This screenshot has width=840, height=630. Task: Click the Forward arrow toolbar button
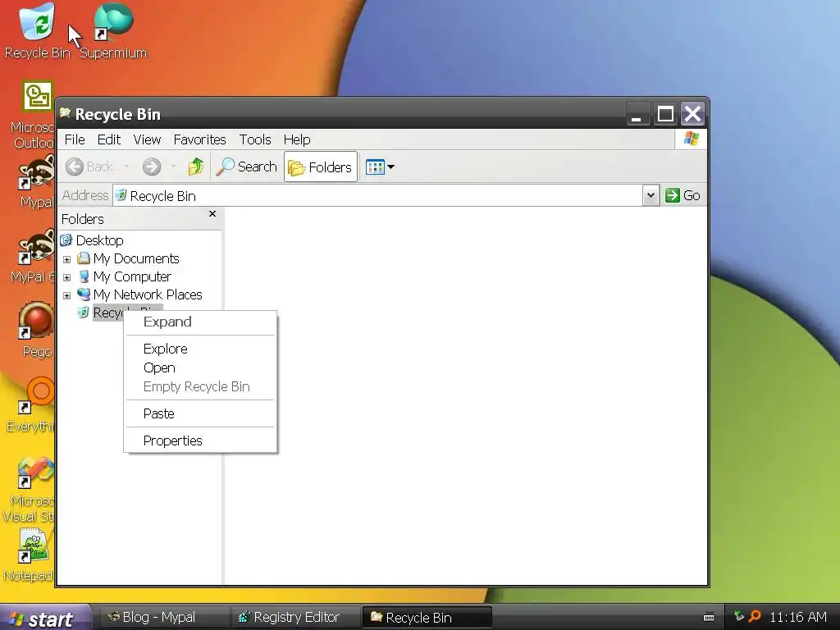(152, 167)
